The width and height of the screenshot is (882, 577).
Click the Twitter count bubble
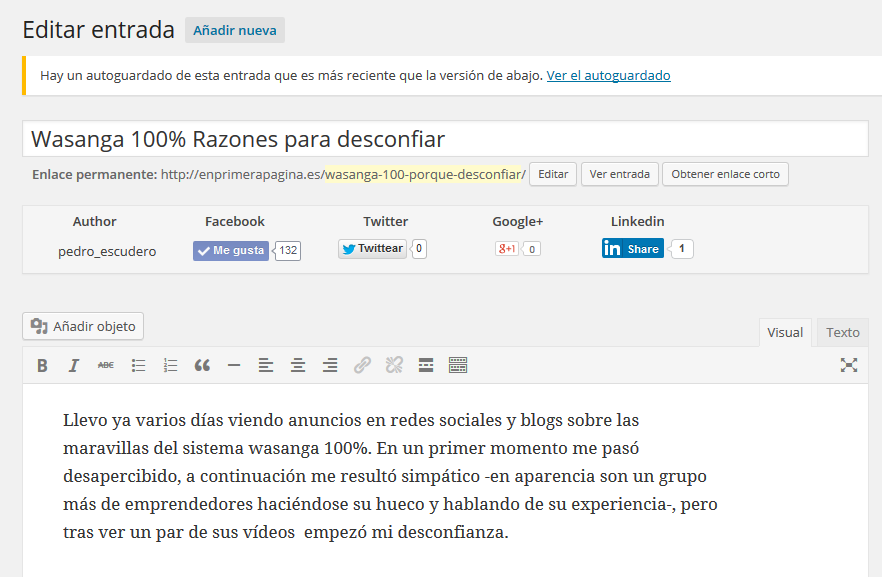click(x=419, y=249)
